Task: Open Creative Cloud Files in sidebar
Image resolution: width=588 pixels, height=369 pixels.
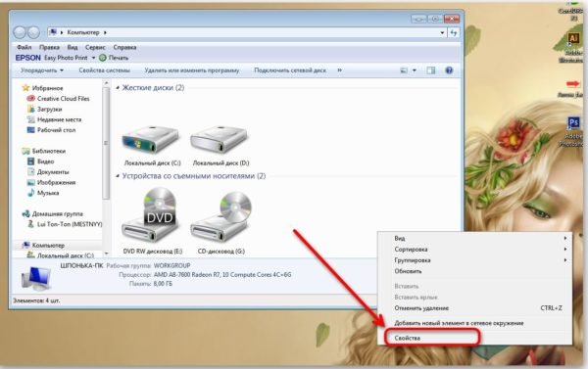Action: point(63,99)
